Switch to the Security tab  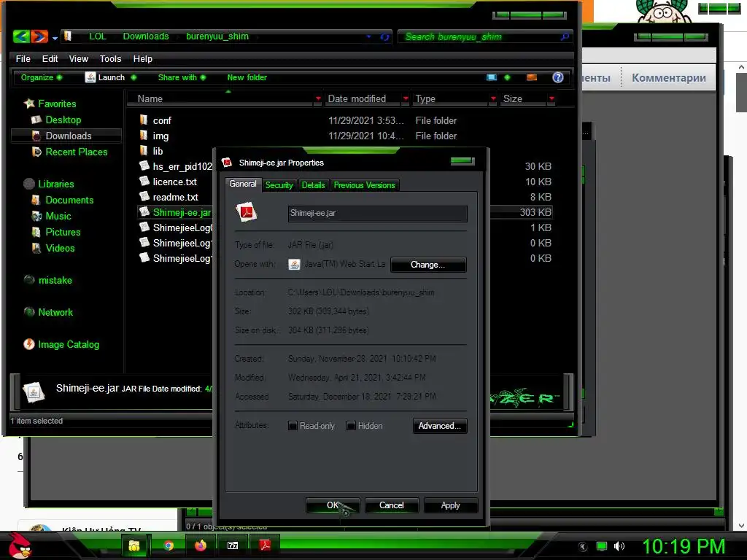point(279,185)
